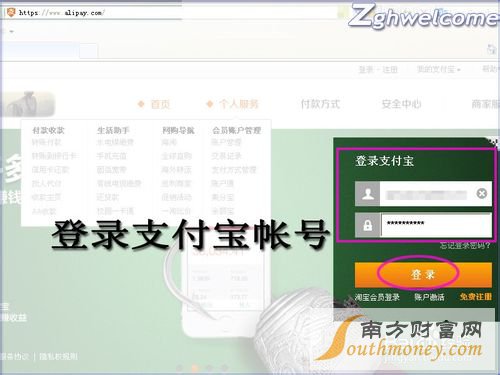Choose 促销活动 in the dropdown menu
Screen dimensions: 500x375
[176, 197]
